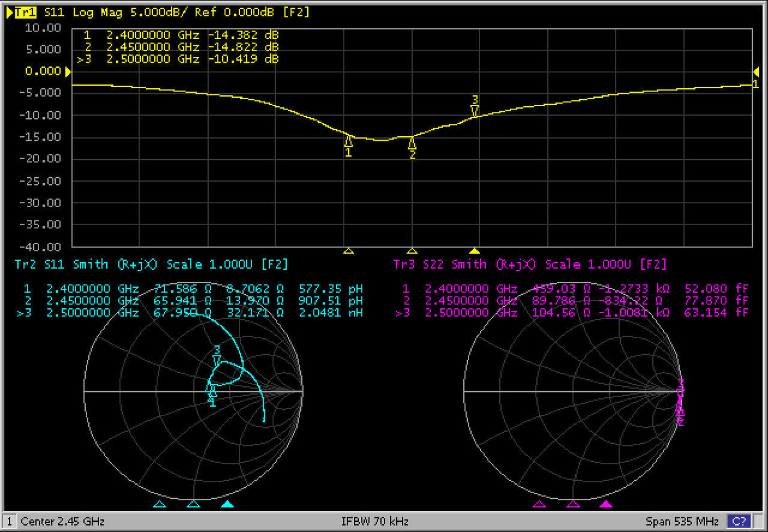Image resolution: width=768 pixels, height=532 pixels.
Task: Select marker 3 on the magenta S22 Smith chart
Action: [681, 386]
